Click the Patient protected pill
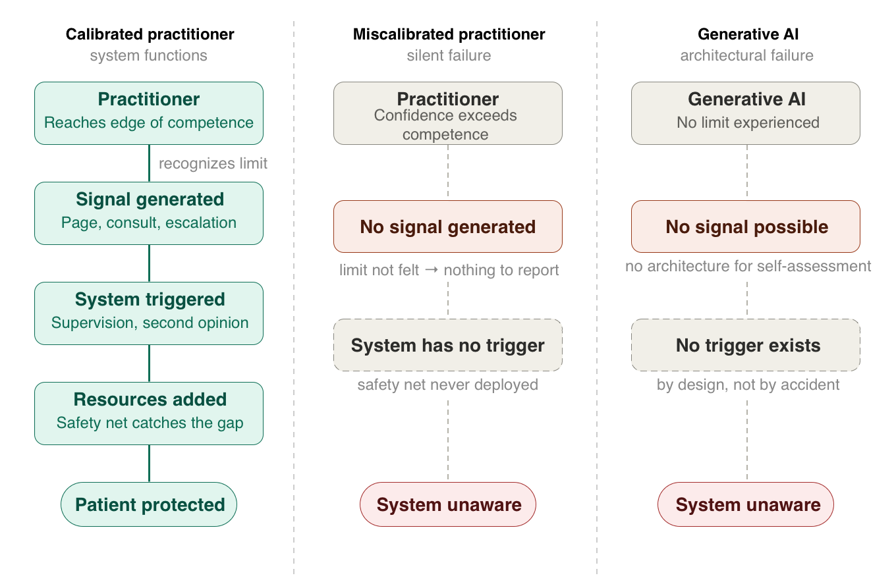The image size is (896, 588). tap(149, 504)
